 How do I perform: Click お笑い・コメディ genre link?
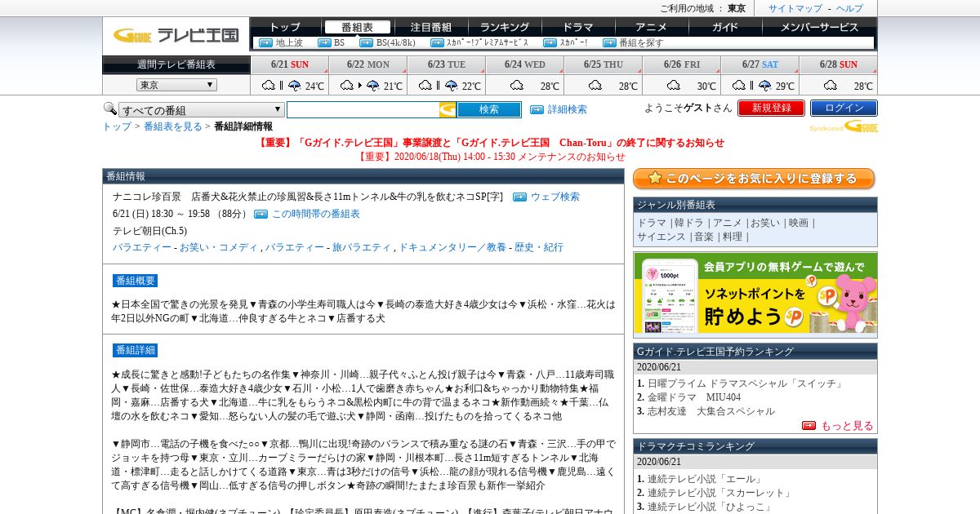pyautogui.click(x=219, y=247)
